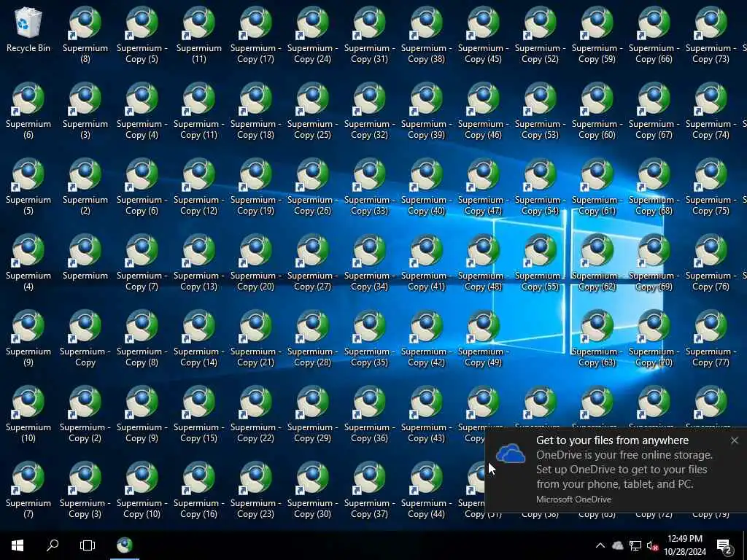Select the Supermium - Copy (19) shortcut
Image resolution: width=747 pixels, height=560 pixels.
pyautogui.click(x=255, y=187)
